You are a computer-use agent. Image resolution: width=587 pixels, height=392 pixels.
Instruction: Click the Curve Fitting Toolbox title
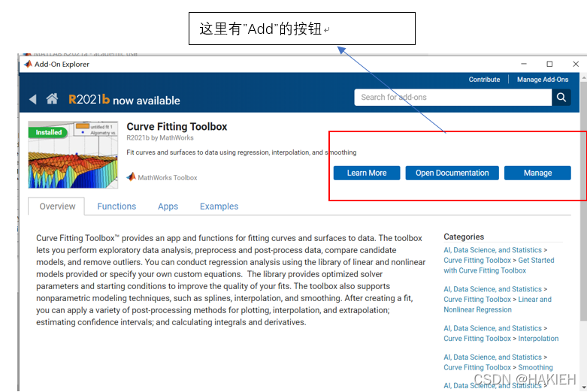coord(177,127)
